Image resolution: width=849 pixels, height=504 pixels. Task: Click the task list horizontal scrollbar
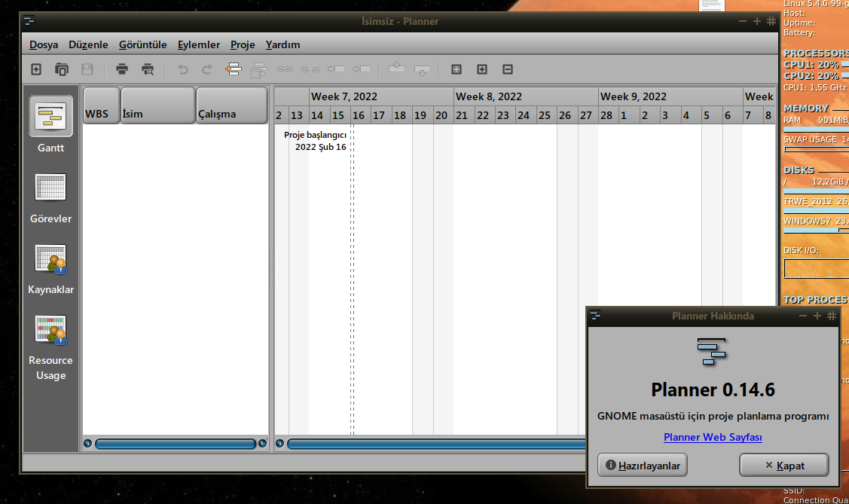point(176,444)
